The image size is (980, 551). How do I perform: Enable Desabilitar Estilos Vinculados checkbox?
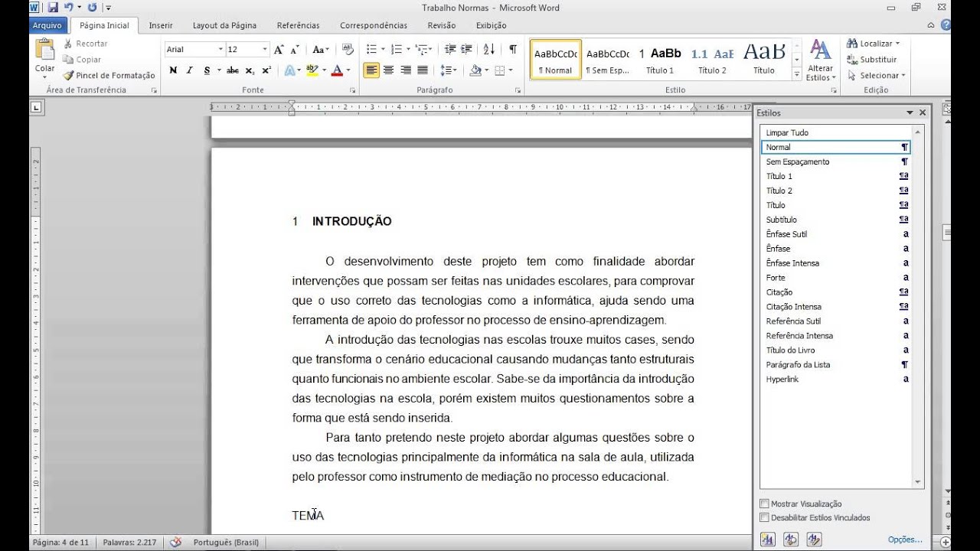coord(764,517)
